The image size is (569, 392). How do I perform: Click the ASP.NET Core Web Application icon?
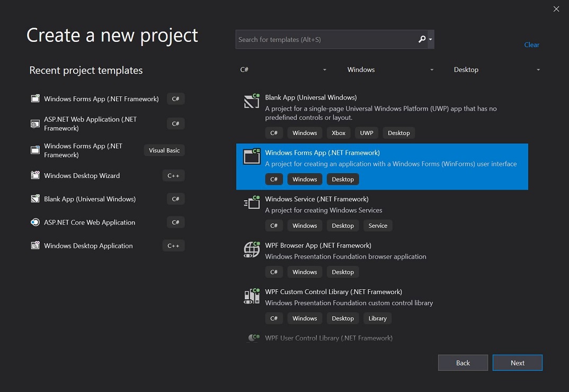tap(35, 222)
